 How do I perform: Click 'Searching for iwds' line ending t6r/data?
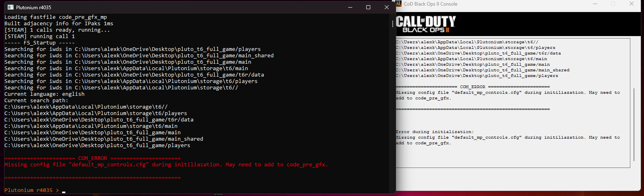point(134,75)
